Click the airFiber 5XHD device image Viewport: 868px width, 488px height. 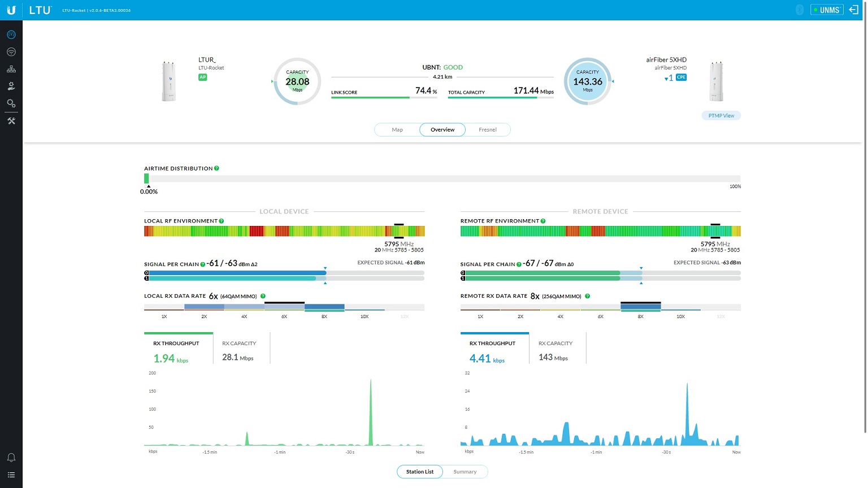pyautogui.click(x=717, y=81)
